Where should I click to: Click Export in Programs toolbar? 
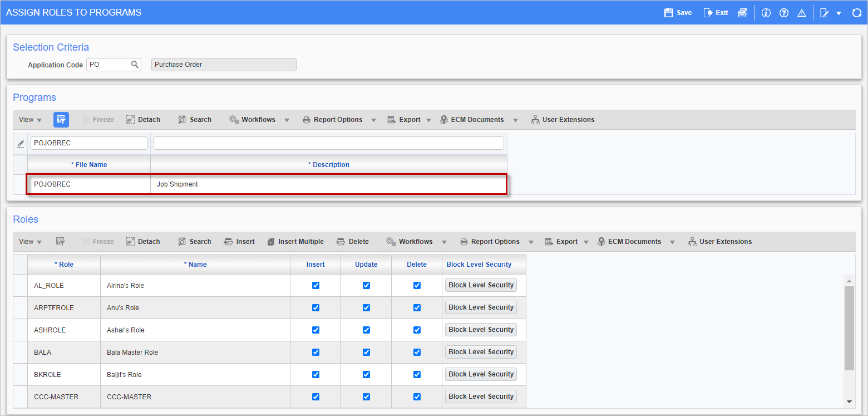tap(404, 120)
